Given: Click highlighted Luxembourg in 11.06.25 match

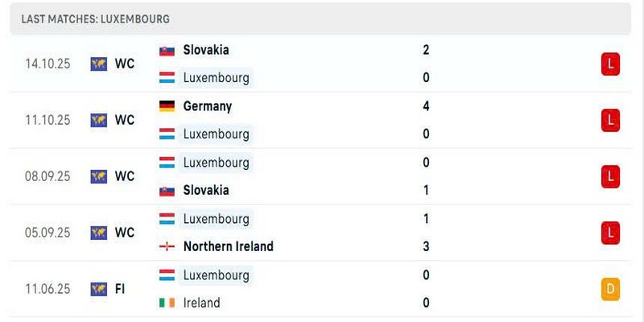Looking at the screenshot, I should coord(216,275).
